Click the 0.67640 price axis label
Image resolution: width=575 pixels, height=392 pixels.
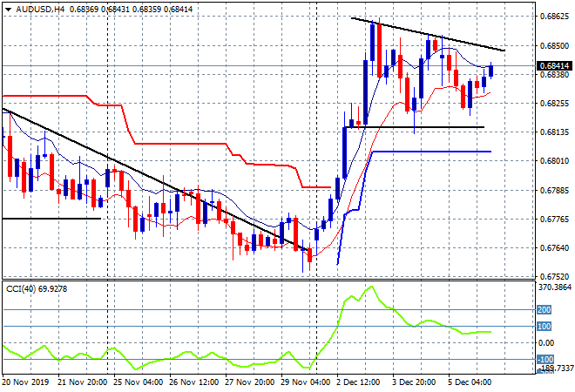[554, 248]
